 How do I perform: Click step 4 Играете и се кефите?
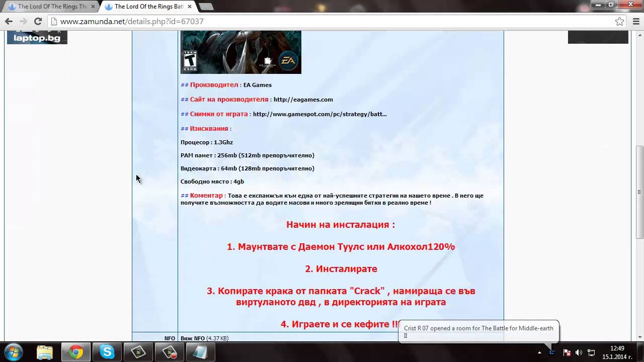coord(341,324)
